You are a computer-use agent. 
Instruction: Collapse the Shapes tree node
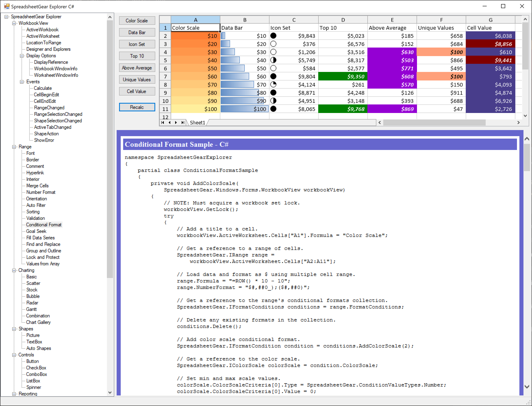(14, 329)
